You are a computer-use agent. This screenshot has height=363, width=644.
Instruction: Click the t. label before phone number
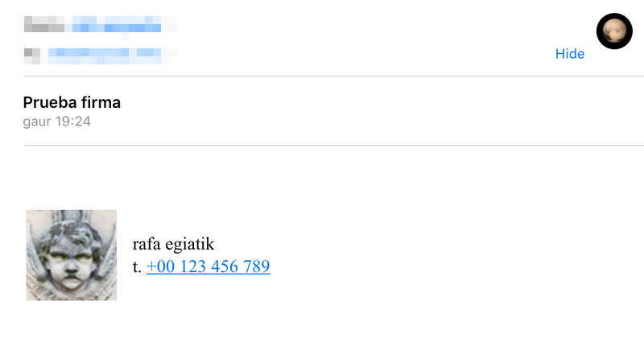(137, 267)
